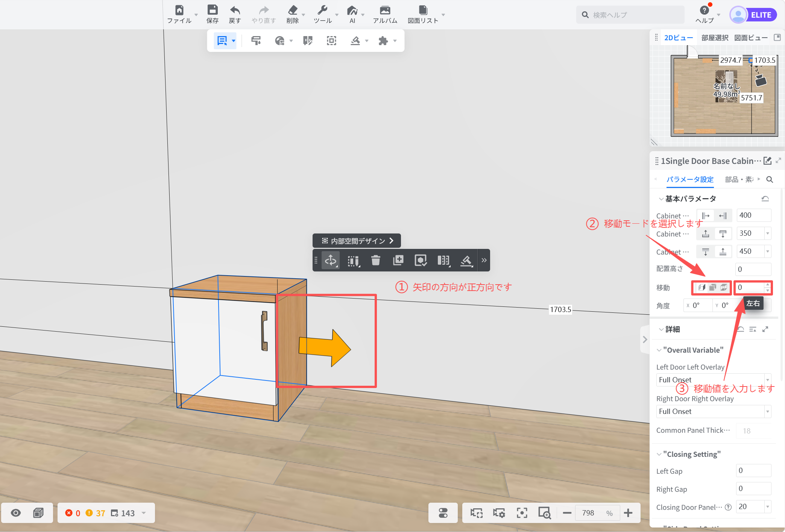Increase the 移動 value with up stepper
This screenshot has width=785, height=532.
[768, 285]
